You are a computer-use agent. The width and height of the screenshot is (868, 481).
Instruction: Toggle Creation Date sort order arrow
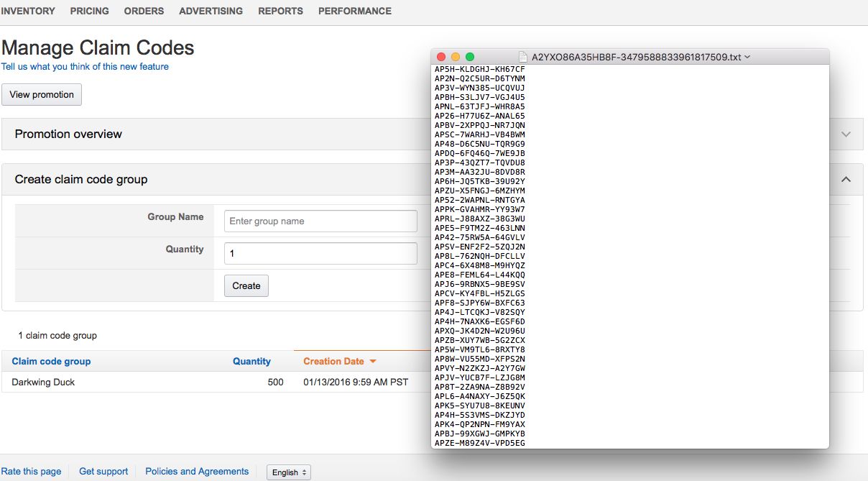(x=373, y=362)
